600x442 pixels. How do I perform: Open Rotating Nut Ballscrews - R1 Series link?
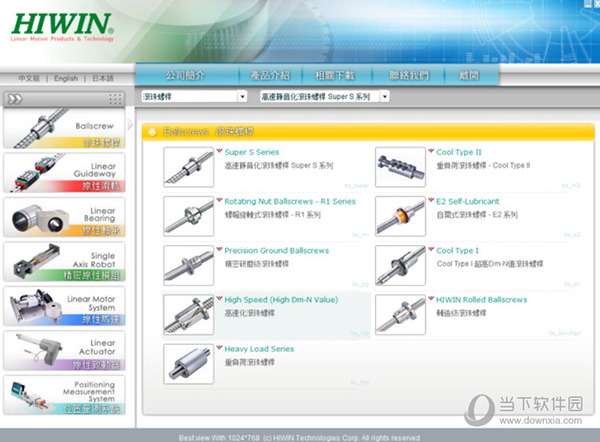290,201
